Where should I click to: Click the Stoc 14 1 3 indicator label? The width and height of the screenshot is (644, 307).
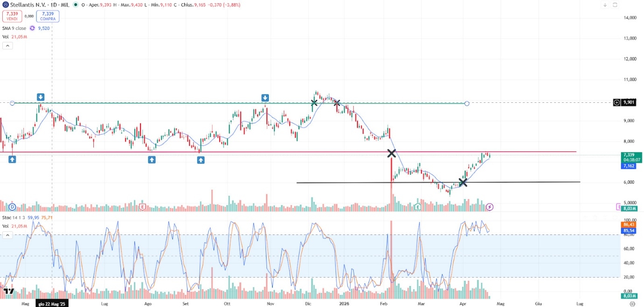coord(14,218)
